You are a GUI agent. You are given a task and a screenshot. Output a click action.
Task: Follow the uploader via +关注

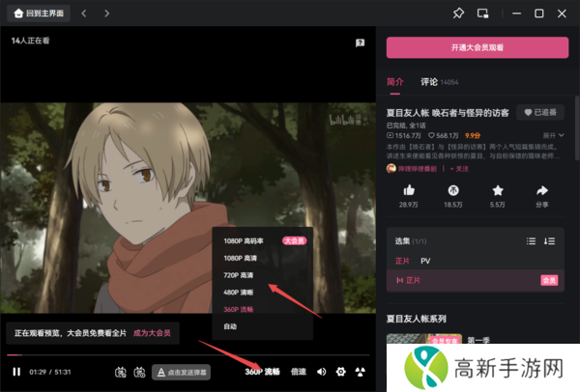click(459, 169)
